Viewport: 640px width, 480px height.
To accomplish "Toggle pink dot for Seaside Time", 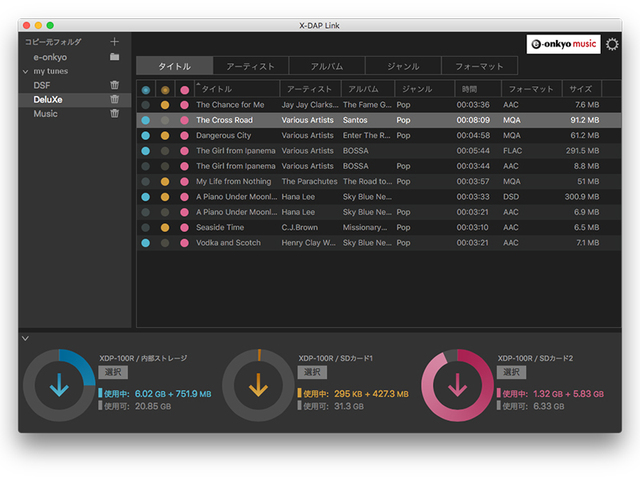I will 184,227.
